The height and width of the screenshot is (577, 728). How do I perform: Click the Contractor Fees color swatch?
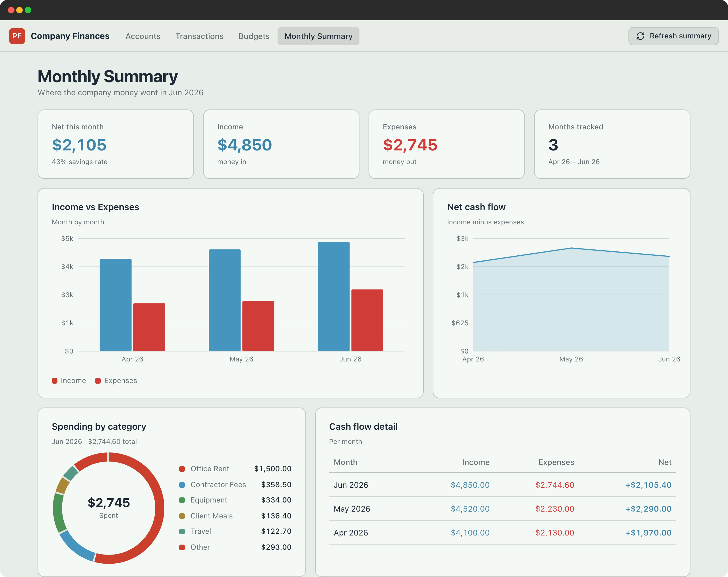tap(182, 485)
